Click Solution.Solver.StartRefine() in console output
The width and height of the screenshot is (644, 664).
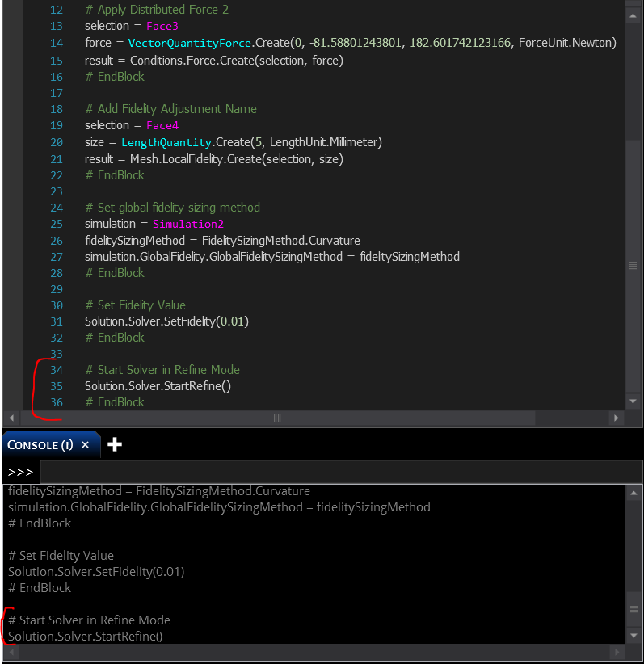pos(86,636)
